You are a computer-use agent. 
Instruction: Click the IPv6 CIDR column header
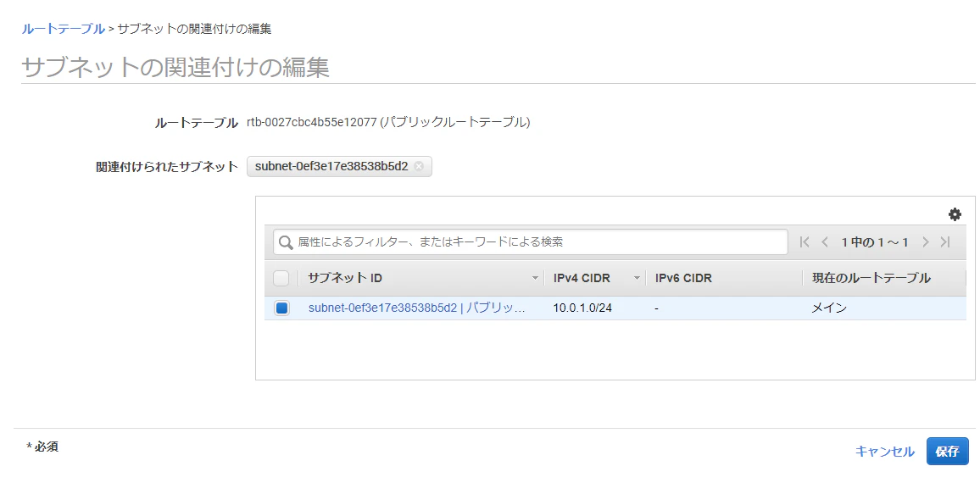683,278
